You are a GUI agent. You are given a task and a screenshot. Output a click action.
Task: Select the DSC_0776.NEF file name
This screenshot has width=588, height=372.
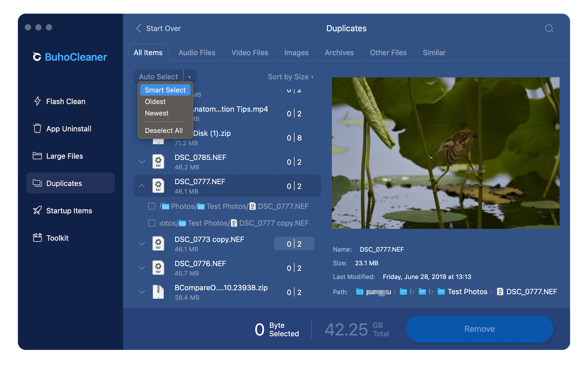point(200,264)
